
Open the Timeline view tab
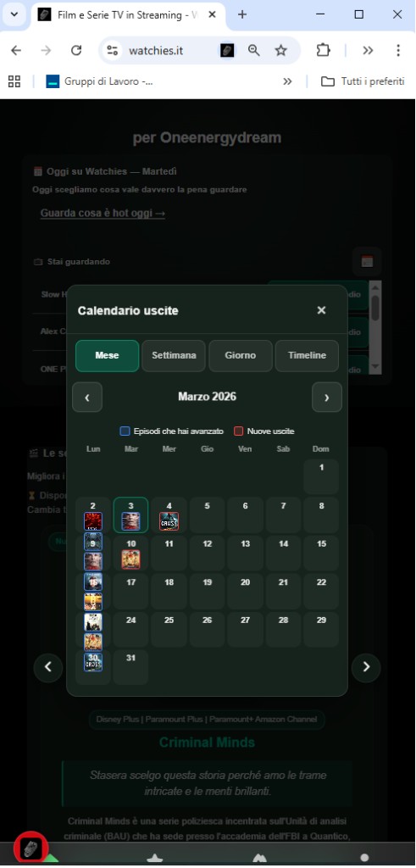307,355
